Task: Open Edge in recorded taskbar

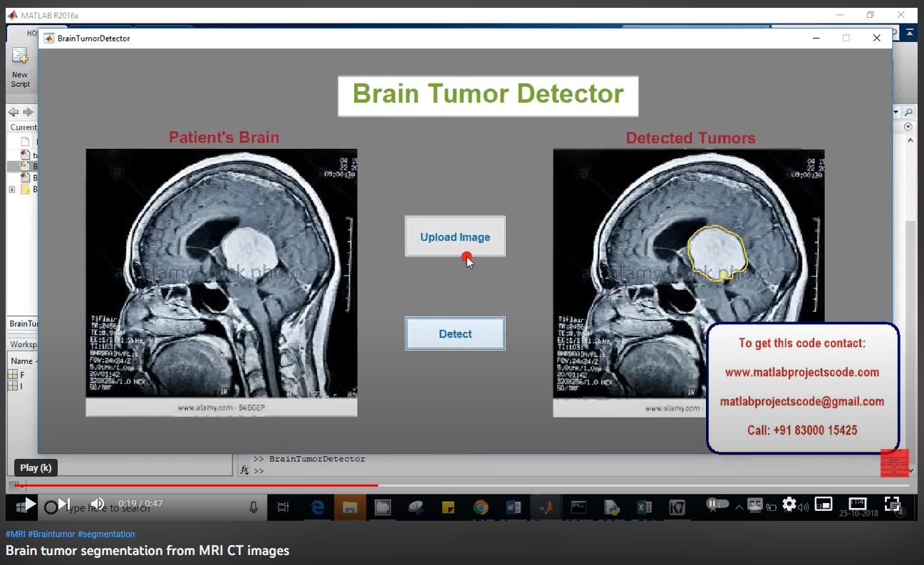Action: tap(317, 507)
